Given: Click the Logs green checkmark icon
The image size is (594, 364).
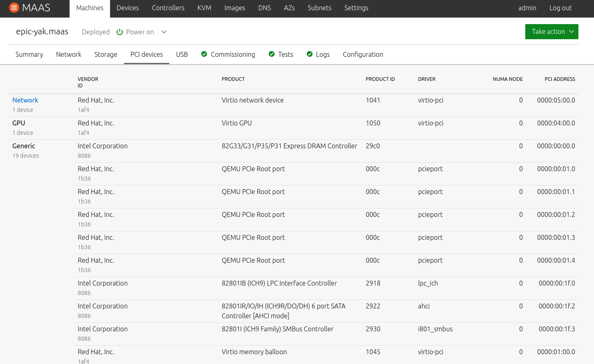Looking at the screenshot, I should [310, 54].
